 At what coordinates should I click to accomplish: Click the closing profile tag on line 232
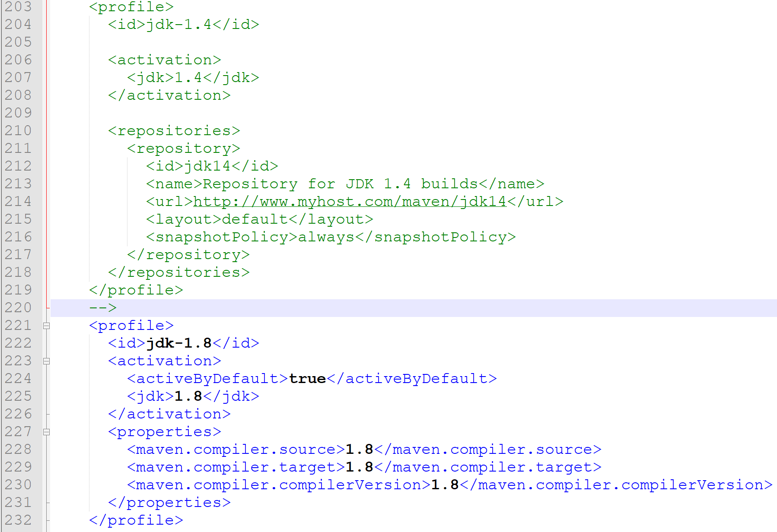135,520
